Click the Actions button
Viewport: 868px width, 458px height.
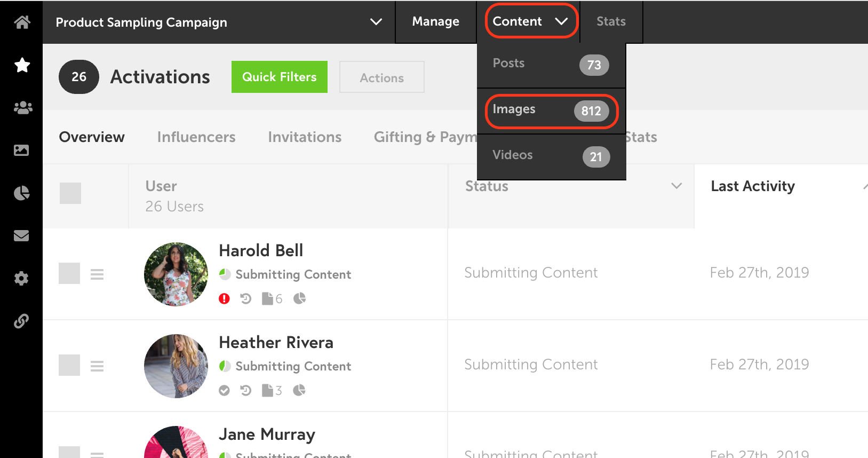382,77
